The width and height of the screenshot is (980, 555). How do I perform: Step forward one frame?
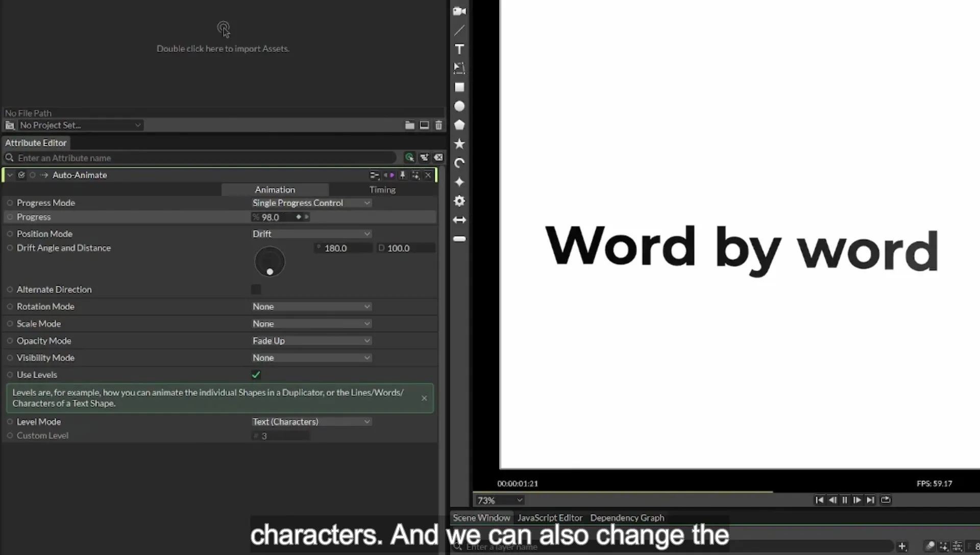tap(857, 500)
